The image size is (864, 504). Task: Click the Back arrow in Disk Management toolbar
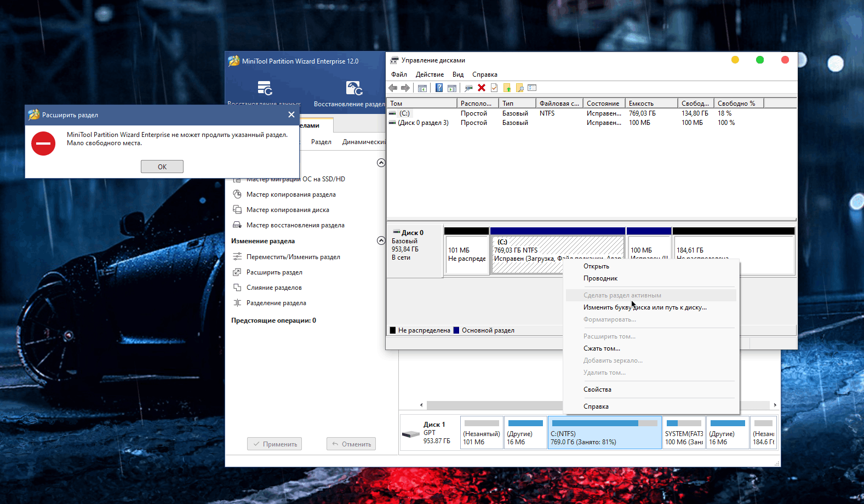pos(393,88)
